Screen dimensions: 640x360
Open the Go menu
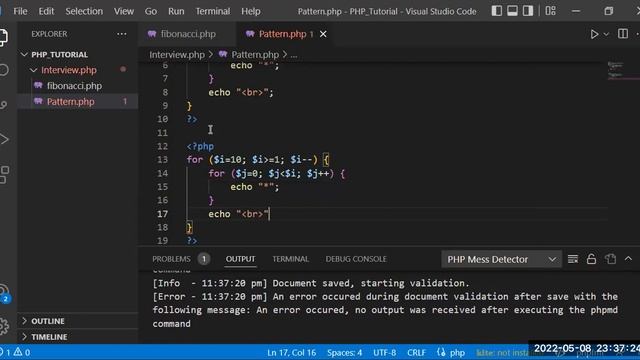(151, 11)
